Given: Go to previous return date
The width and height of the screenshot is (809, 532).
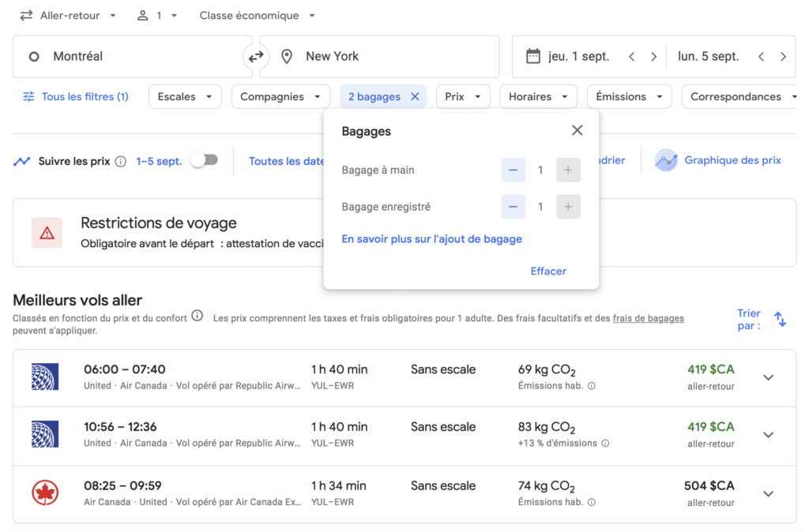Looking at the screenshot, I should (761, 57).
